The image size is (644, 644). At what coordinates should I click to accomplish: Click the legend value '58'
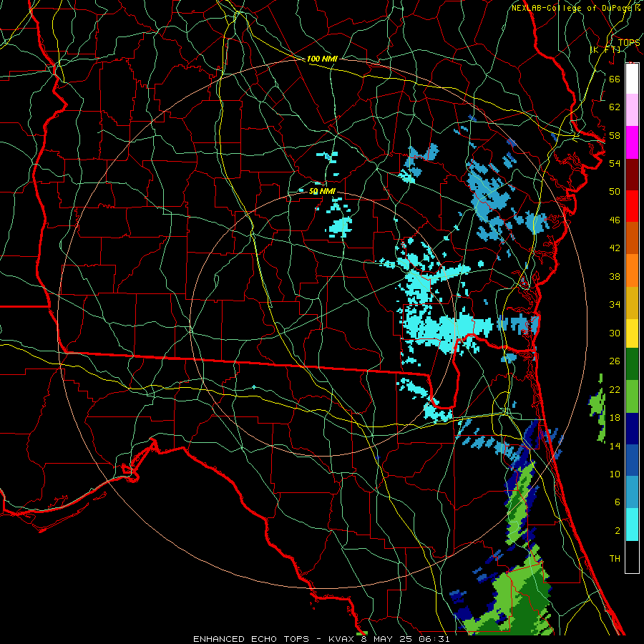[x=615, y=135]
